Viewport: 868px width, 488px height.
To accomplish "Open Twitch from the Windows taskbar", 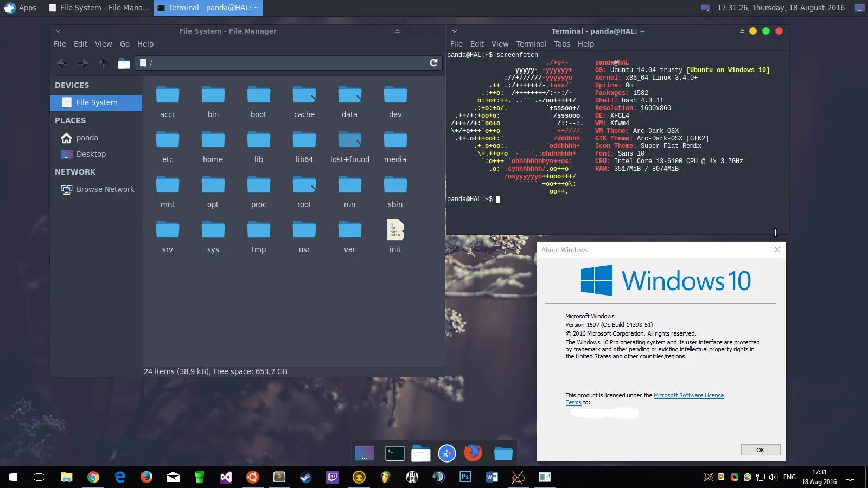I will coord(333,477).
